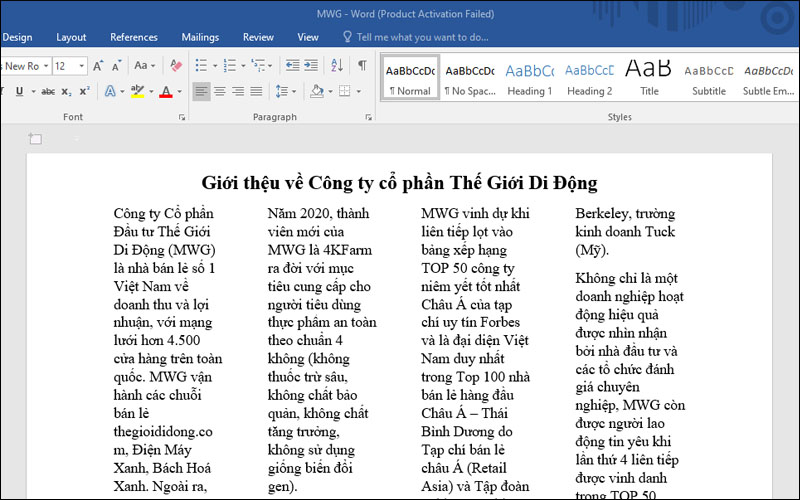This screenshot has width=800, height=500.
Task: Expand highlight color dropdown arrow
Action: [x=151, y=92]
